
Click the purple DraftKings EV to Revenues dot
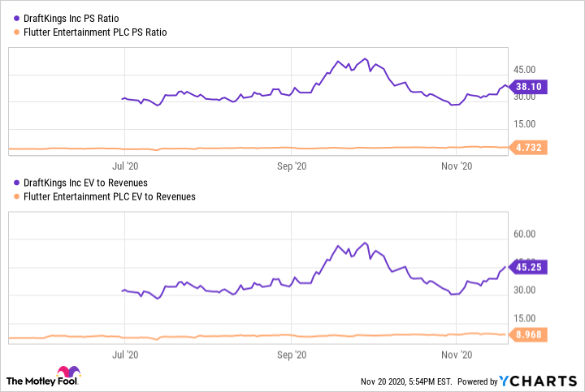(x=18, y=183)
